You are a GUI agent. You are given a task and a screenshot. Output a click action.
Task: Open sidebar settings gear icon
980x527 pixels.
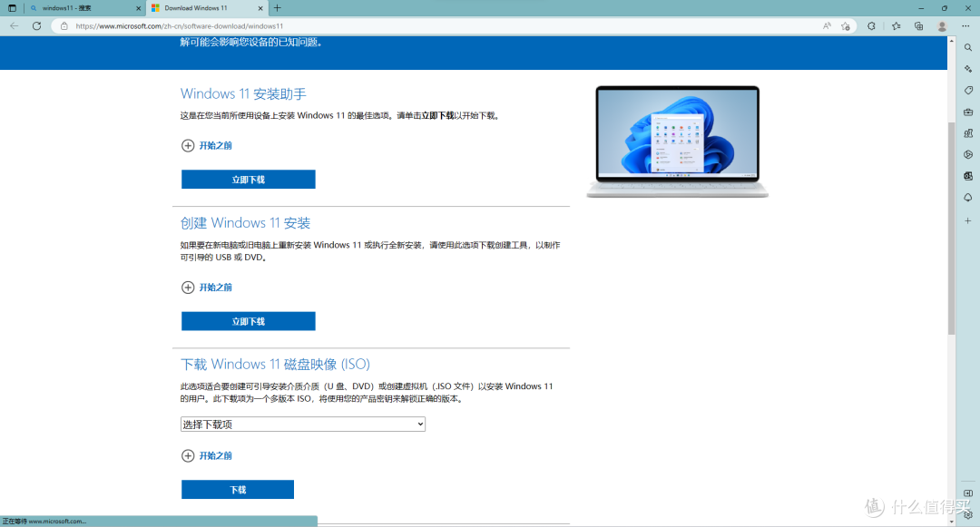(968, 515)
